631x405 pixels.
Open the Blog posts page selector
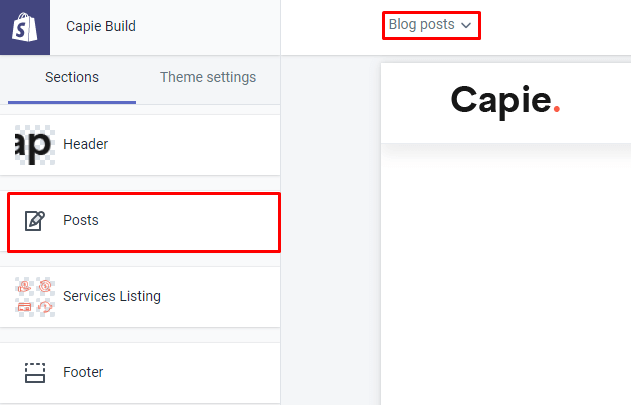coord(431,25)
